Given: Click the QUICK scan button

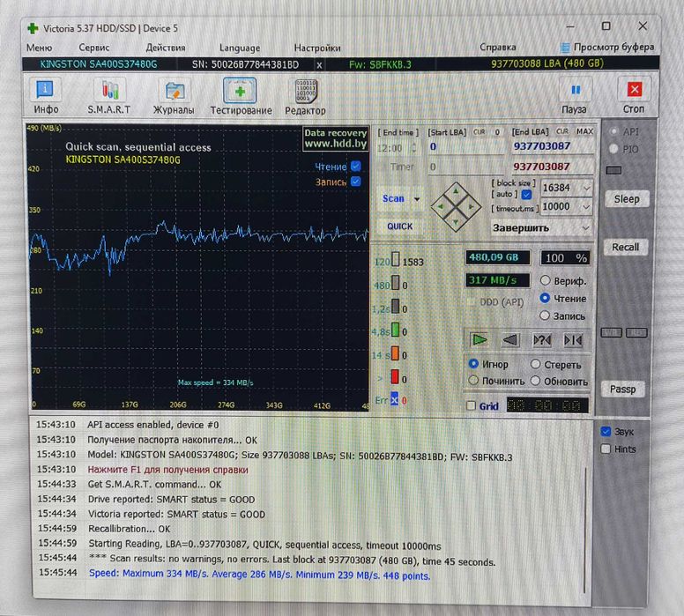Looking at the screenshot, I should tap(399, 226).
